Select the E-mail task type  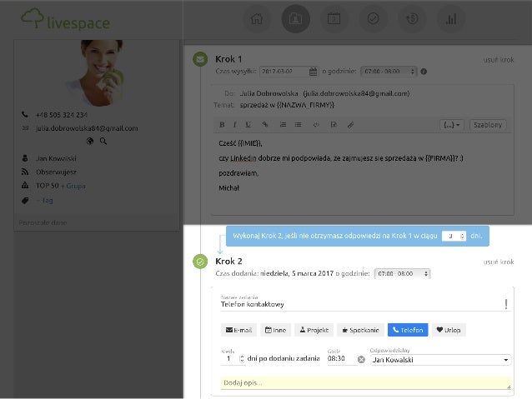tap(238, 330)
